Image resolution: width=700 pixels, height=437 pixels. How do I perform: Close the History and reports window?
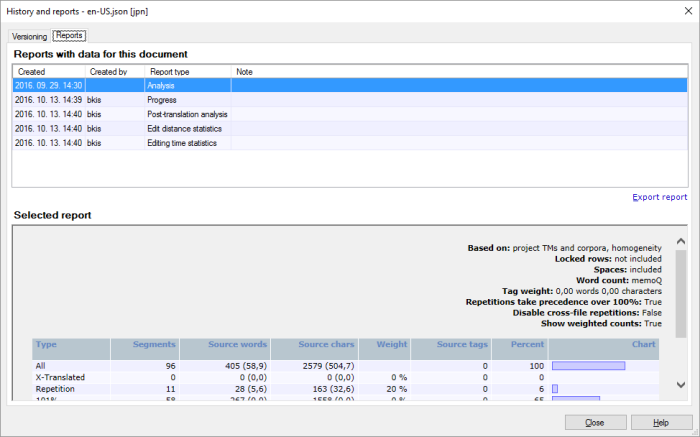point(594,422)
